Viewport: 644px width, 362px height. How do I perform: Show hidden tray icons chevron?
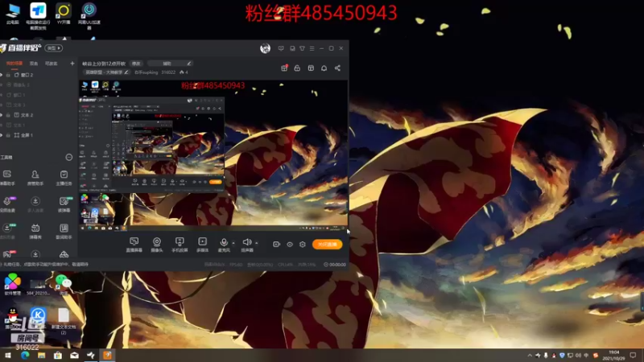tap(530, 356)
